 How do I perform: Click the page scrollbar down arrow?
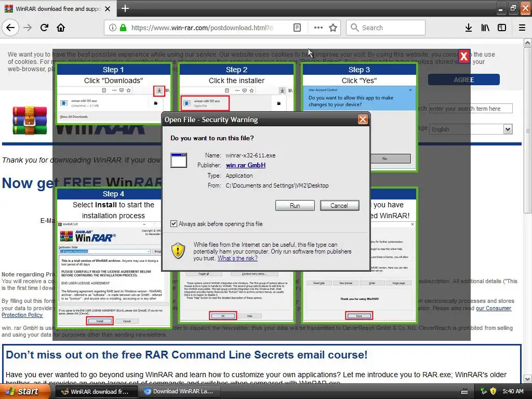pyautogui.click(x=527, y=379)
